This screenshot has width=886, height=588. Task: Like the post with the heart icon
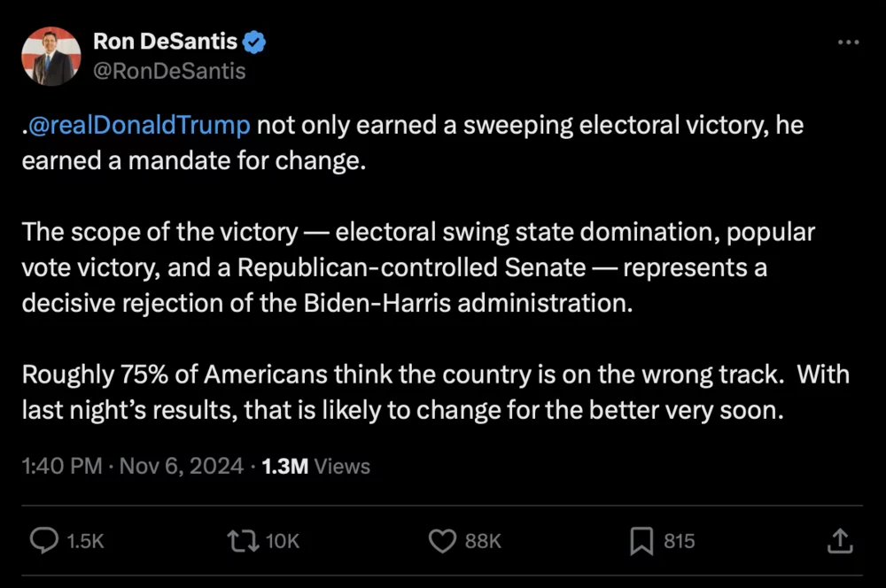pos(442,541)
